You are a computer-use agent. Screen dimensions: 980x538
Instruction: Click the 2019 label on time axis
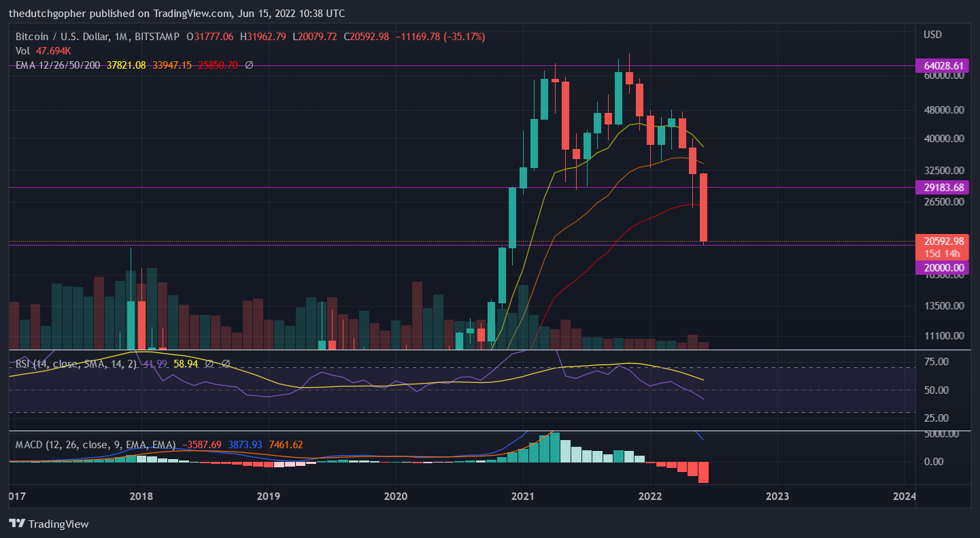click(x=269, y=496)
